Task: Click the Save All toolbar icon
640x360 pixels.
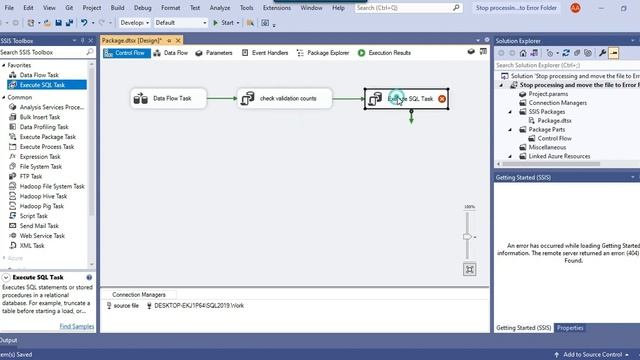Action: tap(69, 23)
